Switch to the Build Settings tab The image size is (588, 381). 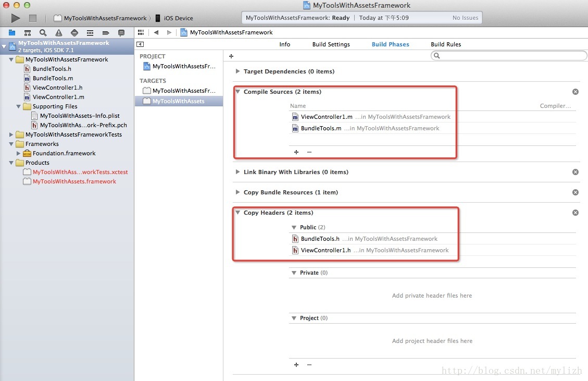[331, 44]
